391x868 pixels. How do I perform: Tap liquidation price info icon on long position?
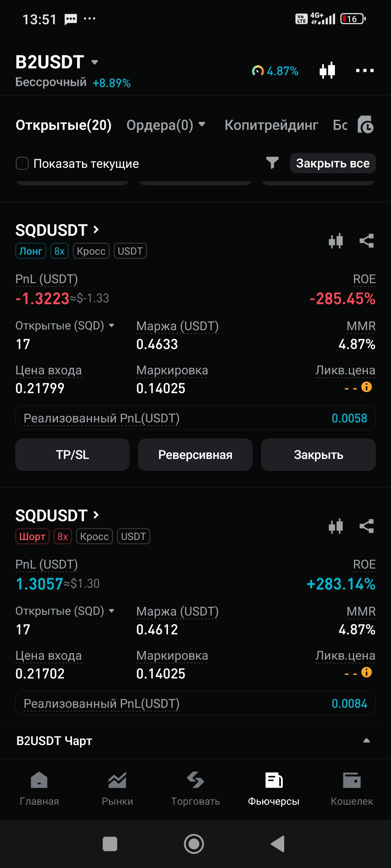pos(367,387)
